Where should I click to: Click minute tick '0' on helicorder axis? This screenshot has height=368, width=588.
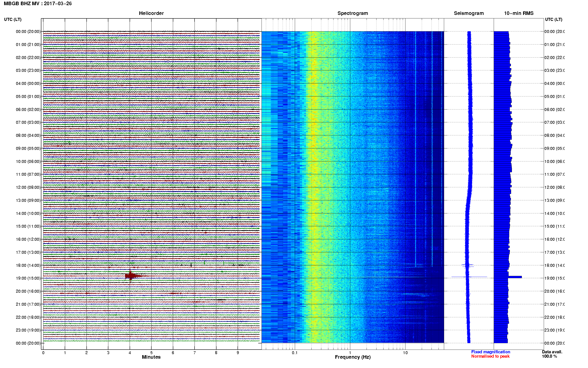[43, 353]
